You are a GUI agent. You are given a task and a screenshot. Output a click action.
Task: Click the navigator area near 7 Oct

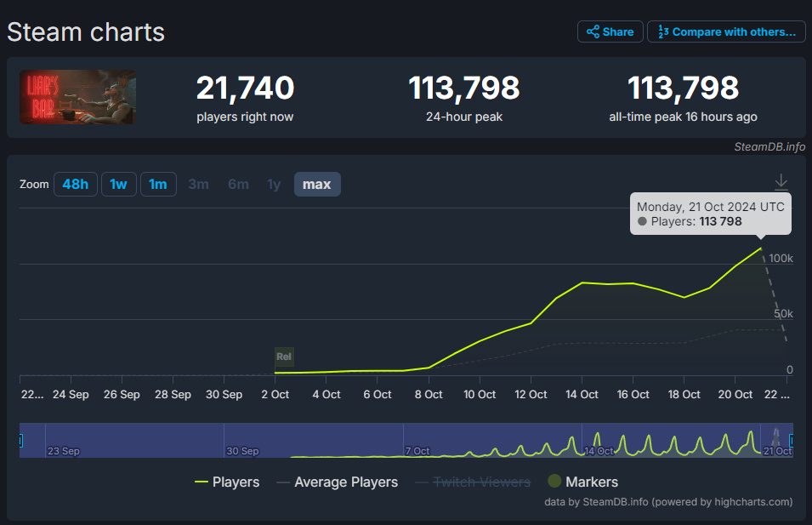417,450
